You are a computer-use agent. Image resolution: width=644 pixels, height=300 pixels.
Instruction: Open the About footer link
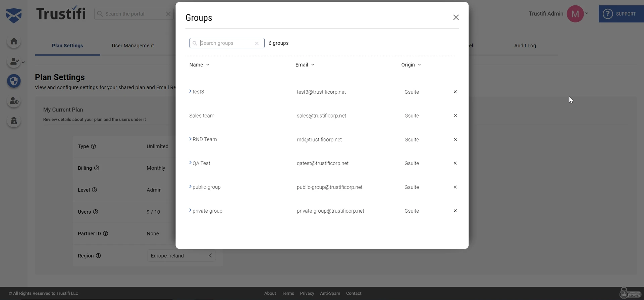[x=270, y=293]
